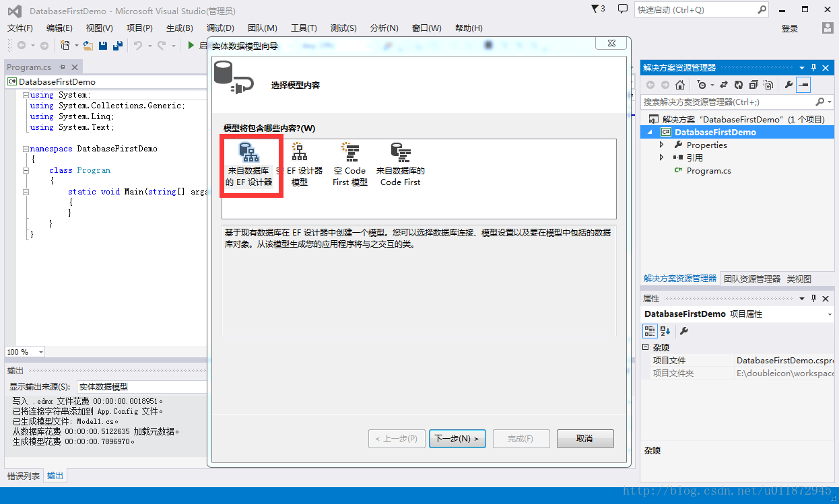Switch to 团队资源管理器 tab
839x504 pixels.
[x=752, y=279]
